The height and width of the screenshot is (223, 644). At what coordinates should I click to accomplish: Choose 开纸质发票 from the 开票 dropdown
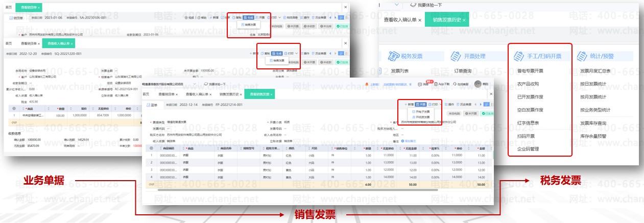pos(421,117)
